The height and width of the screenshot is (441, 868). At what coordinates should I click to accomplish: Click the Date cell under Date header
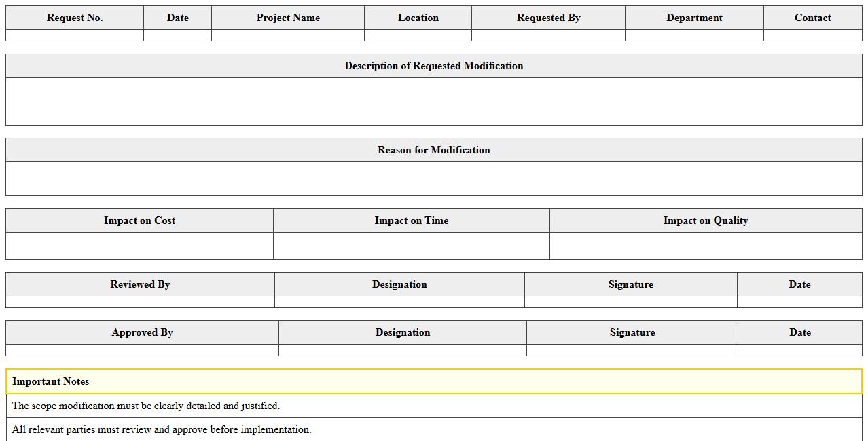[x=177, y=33]
